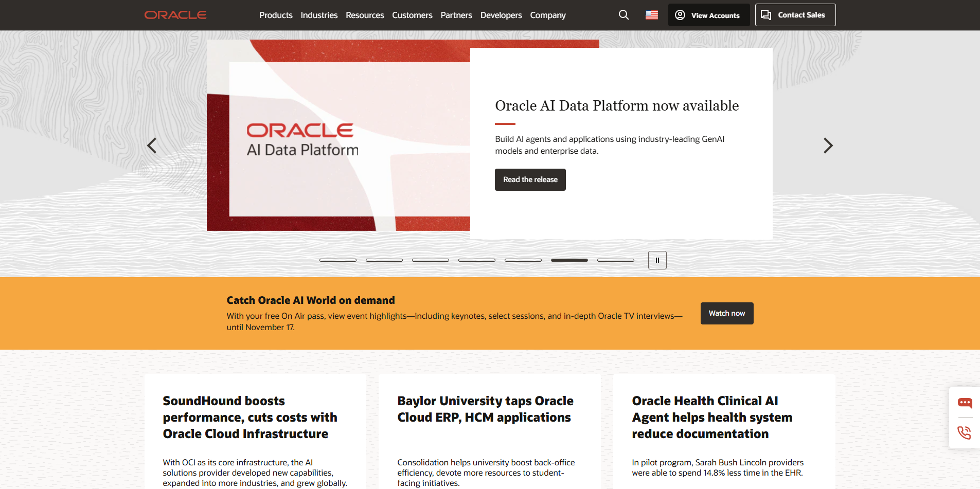Viewport: 980px width, 489px height.
Task: Open the Developers menu
Action: click(501, 15)
